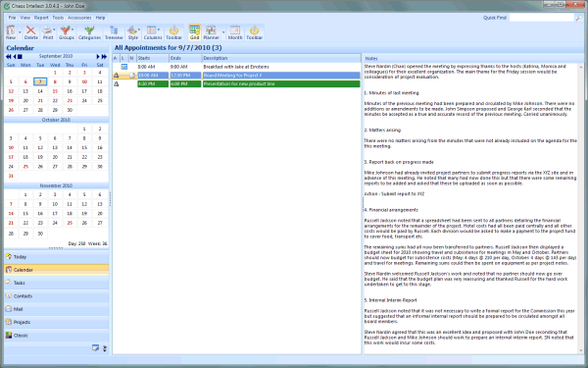Go to next month in calendar

(98, 57)
